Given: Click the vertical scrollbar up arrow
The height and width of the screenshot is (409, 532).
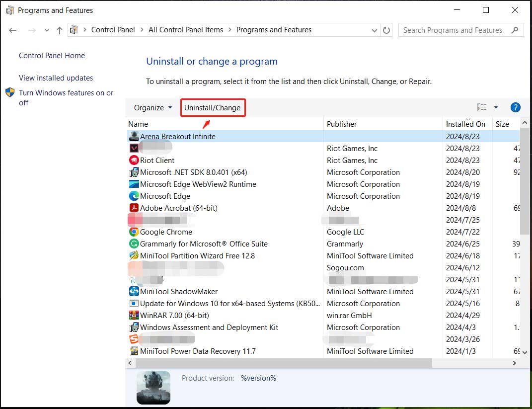Looking at the screenshot, I should point(525,123).
